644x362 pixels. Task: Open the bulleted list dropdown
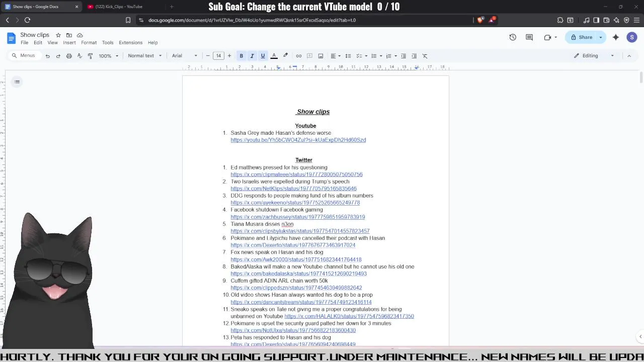376,56
